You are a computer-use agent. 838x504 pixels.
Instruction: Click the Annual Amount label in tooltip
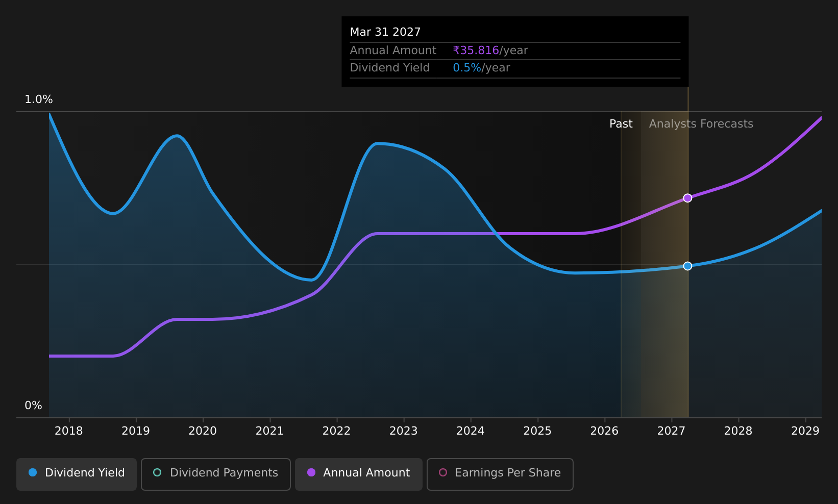coord(393,51)
